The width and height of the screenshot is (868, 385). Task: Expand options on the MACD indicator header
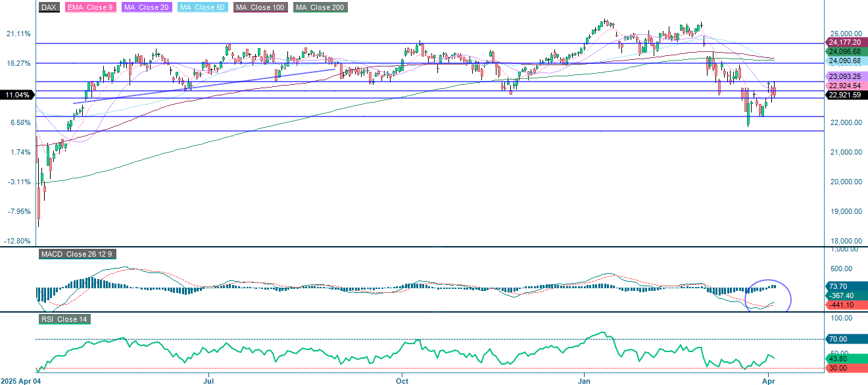[x=80, y=254]
